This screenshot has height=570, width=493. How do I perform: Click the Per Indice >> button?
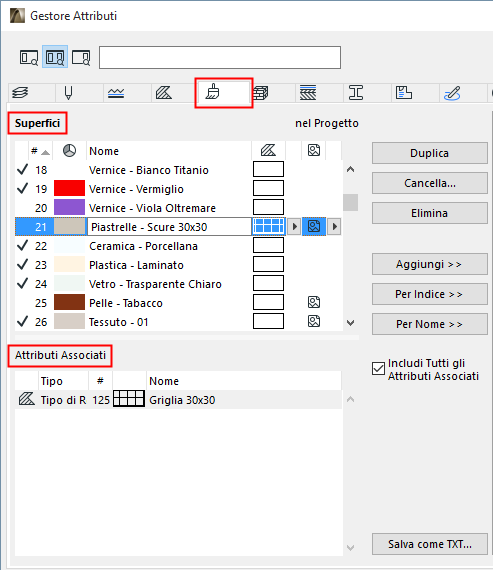(429, 294)
